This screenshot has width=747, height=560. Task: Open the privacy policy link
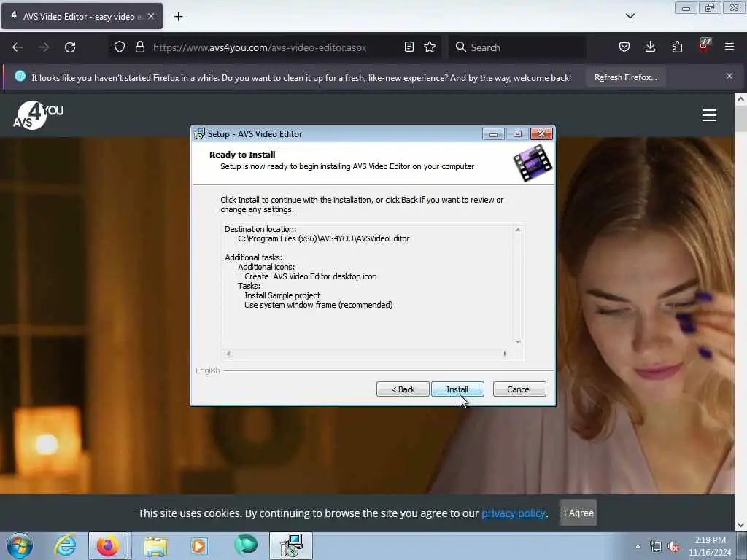(513, 513)
